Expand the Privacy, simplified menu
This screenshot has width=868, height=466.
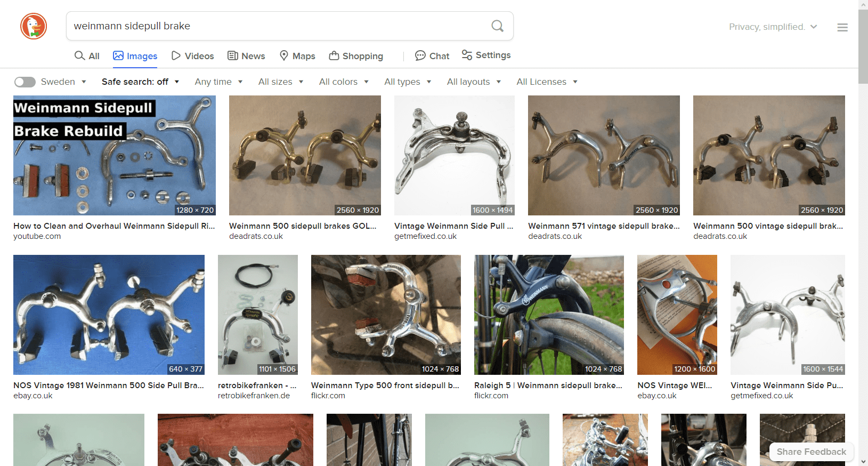tap(773, 27)
